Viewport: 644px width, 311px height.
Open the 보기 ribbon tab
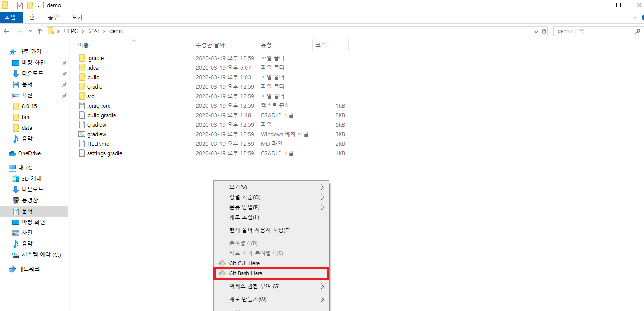click(x=77, y=17)
